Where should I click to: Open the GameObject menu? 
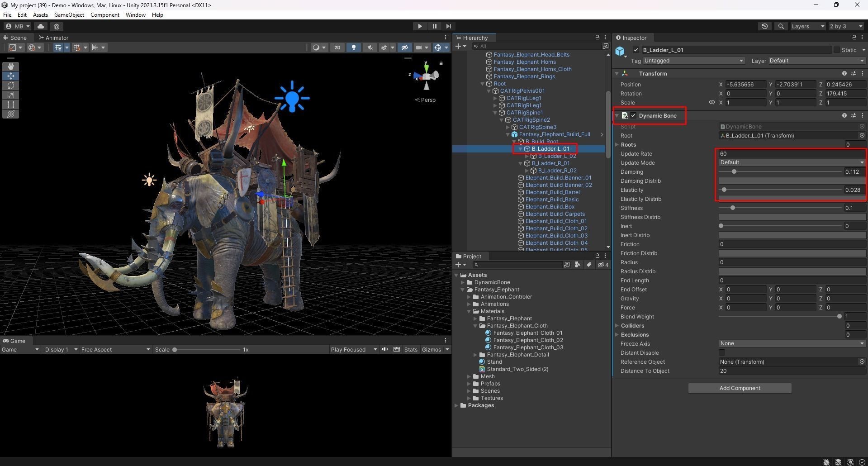pyautogui.click(x=69, y=15)
